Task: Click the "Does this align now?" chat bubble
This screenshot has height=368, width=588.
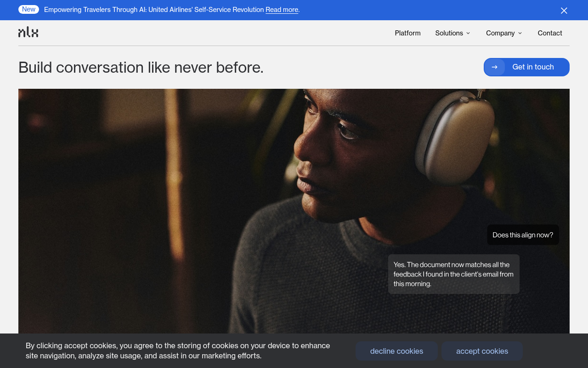Action: coord(523,235)
